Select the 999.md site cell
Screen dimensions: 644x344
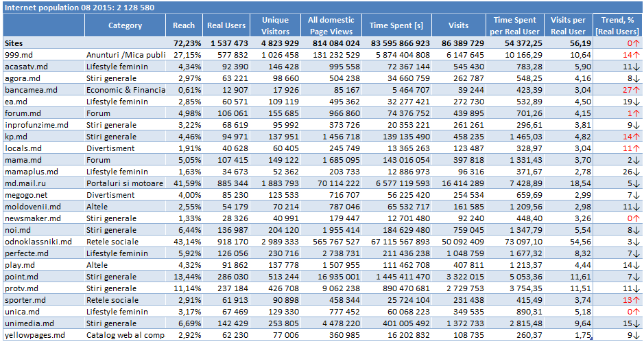43,55
